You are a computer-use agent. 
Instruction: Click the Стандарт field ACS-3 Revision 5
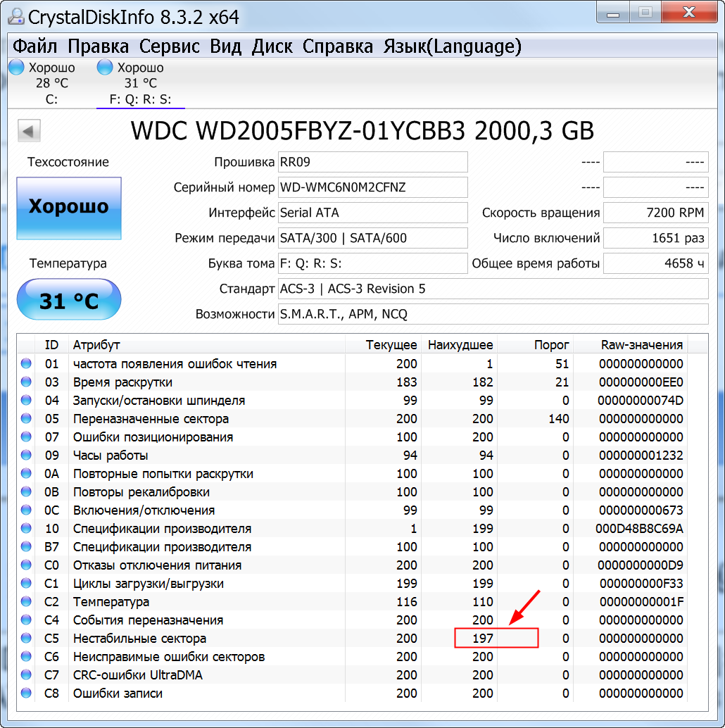493,289
